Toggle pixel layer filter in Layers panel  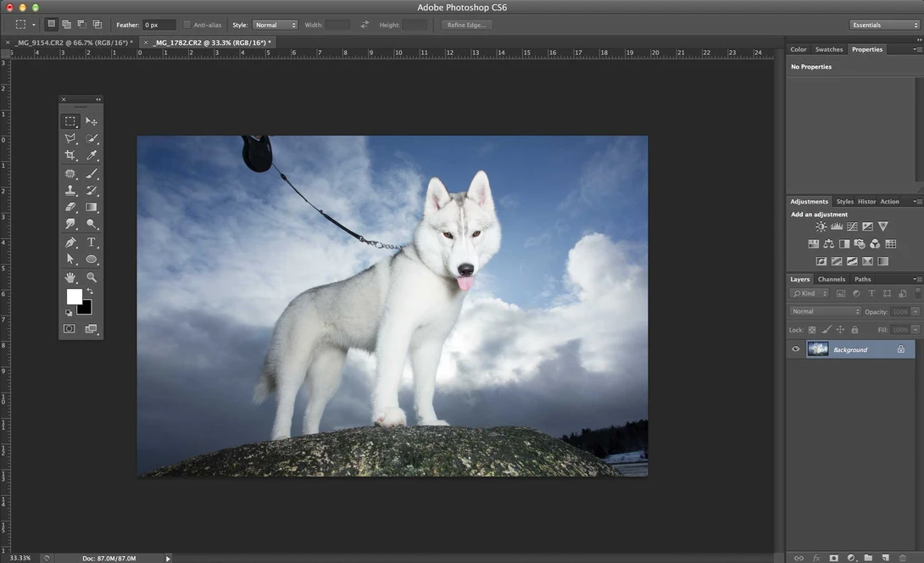841,293
